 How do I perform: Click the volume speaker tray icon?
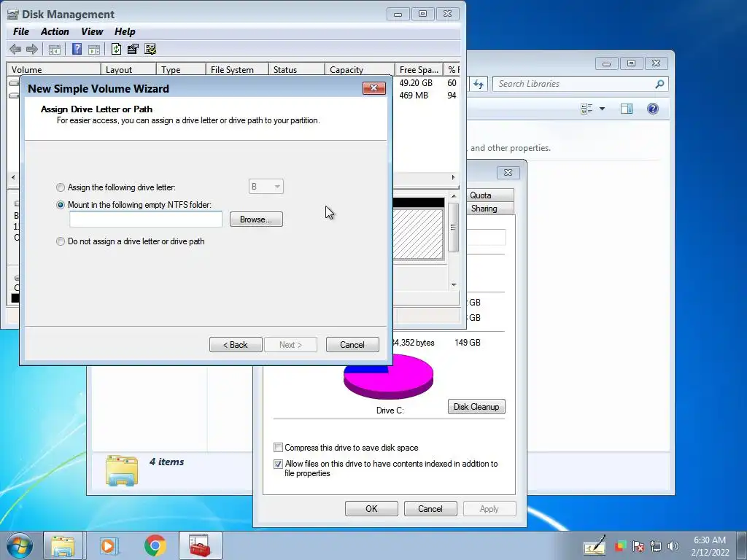(673, 546)
